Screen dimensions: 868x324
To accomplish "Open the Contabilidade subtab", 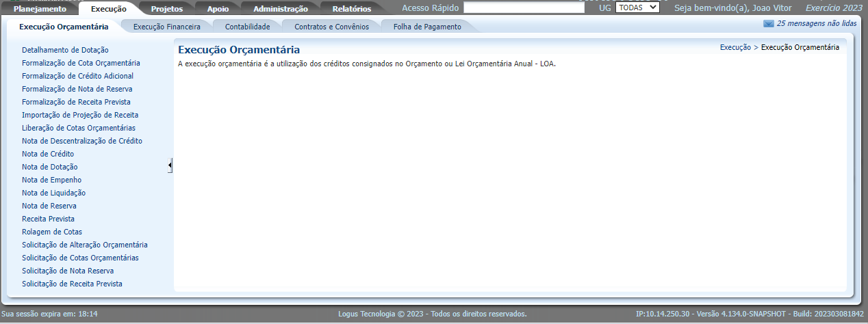I will point(247,27).
